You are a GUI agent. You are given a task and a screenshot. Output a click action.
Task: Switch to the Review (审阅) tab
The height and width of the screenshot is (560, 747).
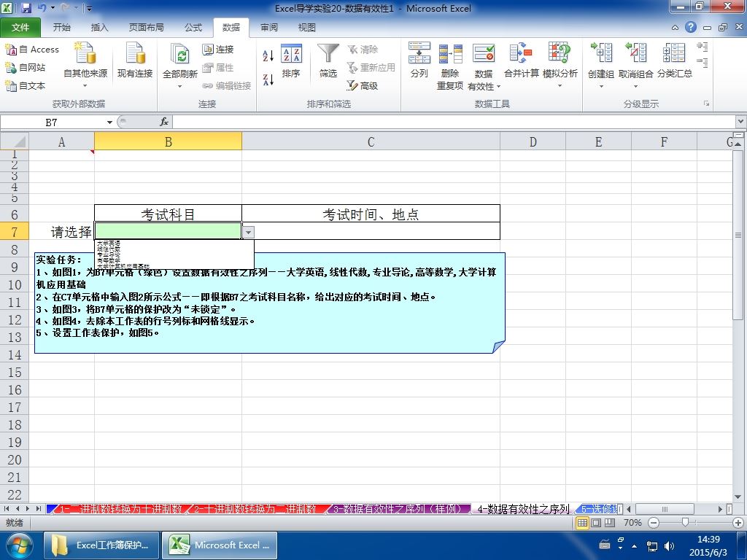pyautogui.click(x=269, y=28)
